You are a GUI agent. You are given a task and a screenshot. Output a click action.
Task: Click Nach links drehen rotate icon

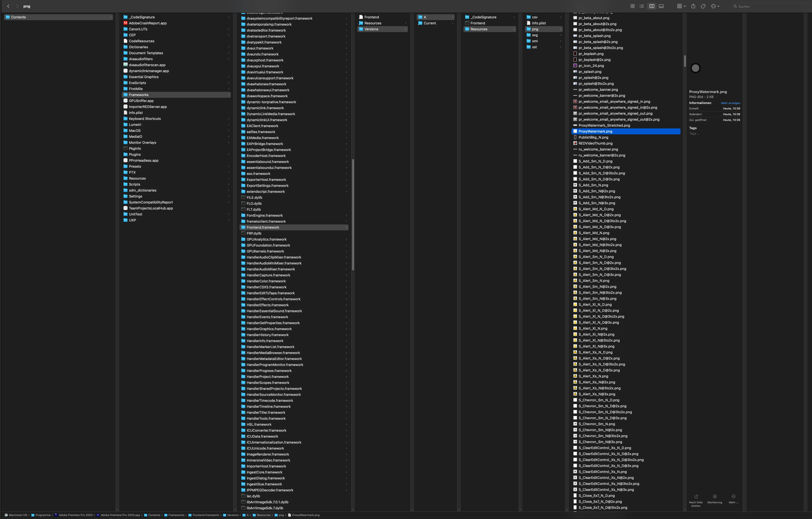click(x=696, y=496)
